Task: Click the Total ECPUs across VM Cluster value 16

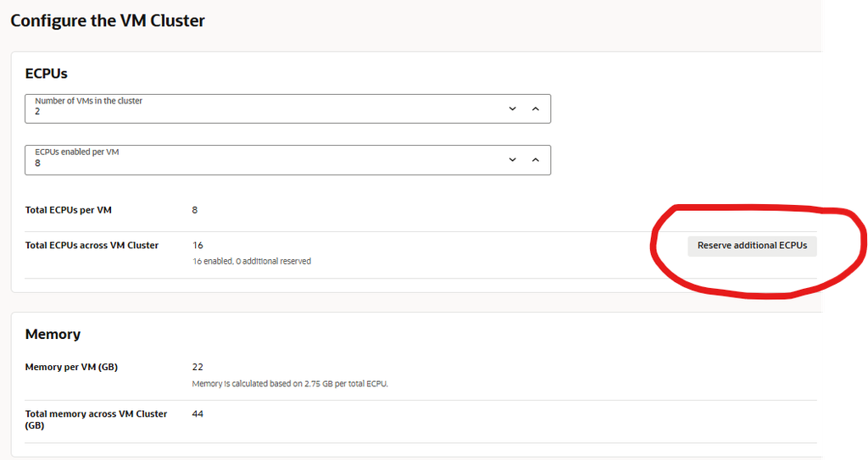Action: [198, 245]
